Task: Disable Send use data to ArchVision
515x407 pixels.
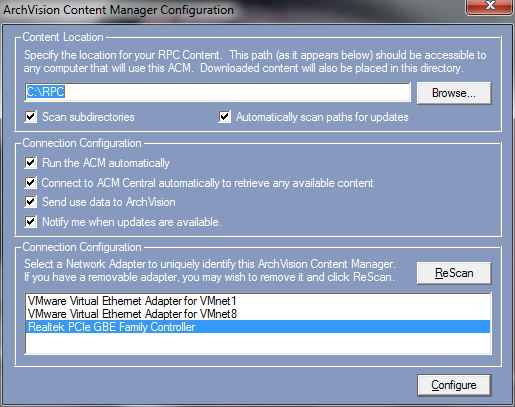Action: pos(31,202)
